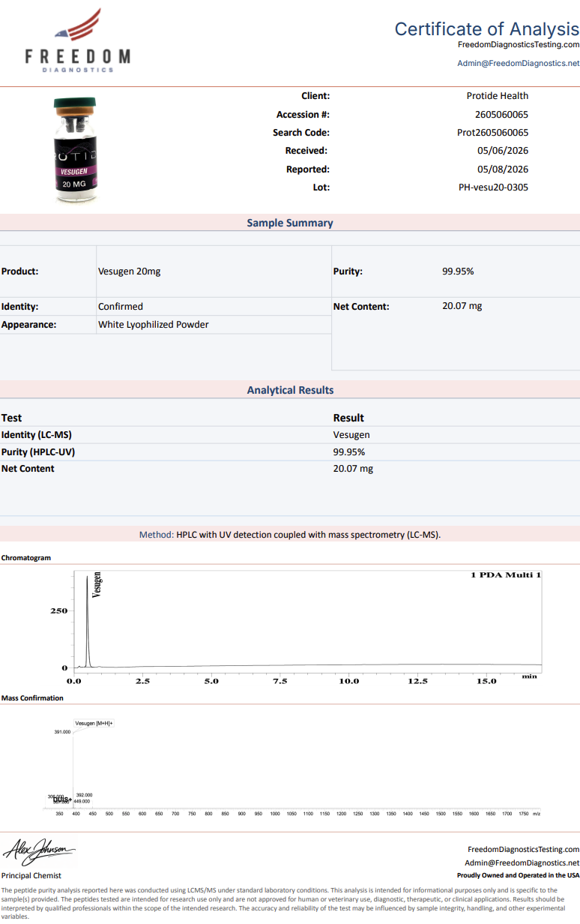Viewport: 580px width, 924px height.
Task: Click 99.95% result in Analytical Results
Action: click(x=349, y=452)
